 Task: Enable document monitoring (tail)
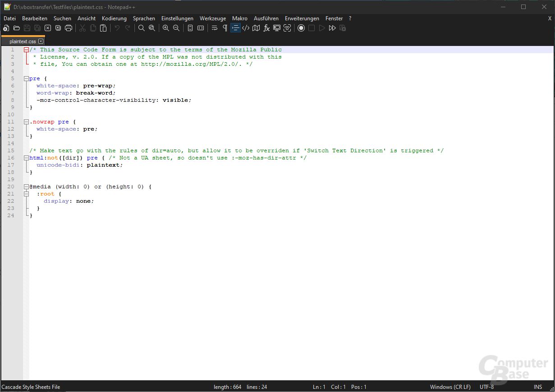(287, 28)
